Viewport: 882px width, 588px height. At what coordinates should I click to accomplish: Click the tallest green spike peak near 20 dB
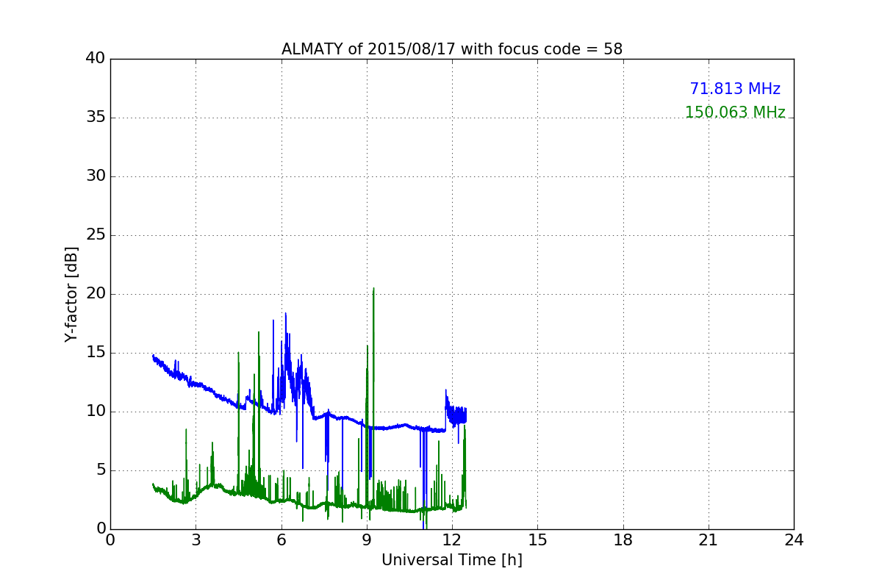coord(373,289)
